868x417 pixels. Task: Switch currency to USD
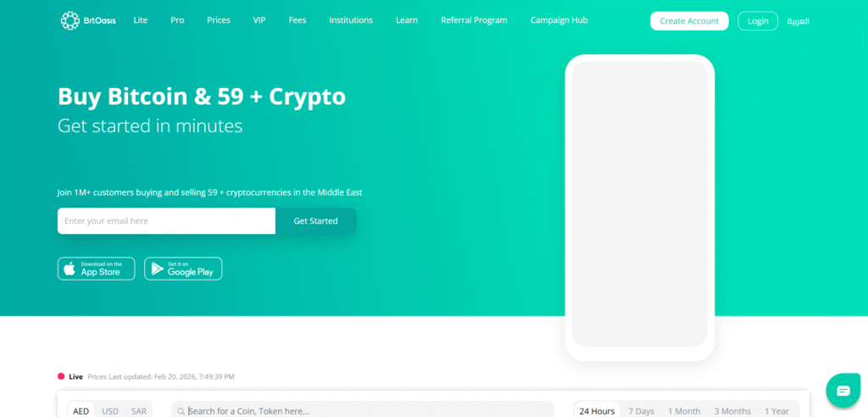(x=110, y=411)
